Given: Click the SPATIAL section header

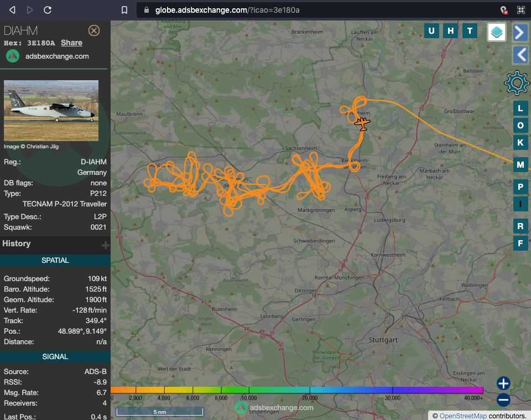Looking at the screenshot, I should 55,260.
